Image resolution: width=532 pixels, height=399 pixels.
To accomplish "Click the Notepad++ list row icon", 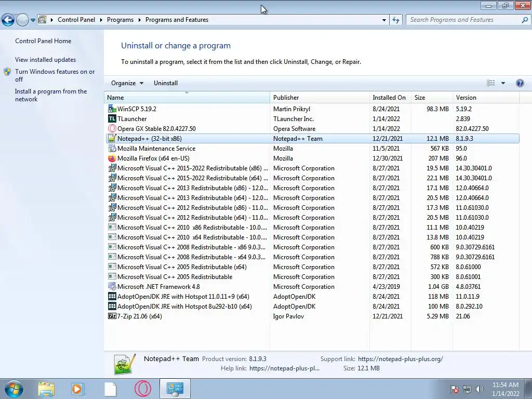I will pyautogui.click(x=112, y=138).
